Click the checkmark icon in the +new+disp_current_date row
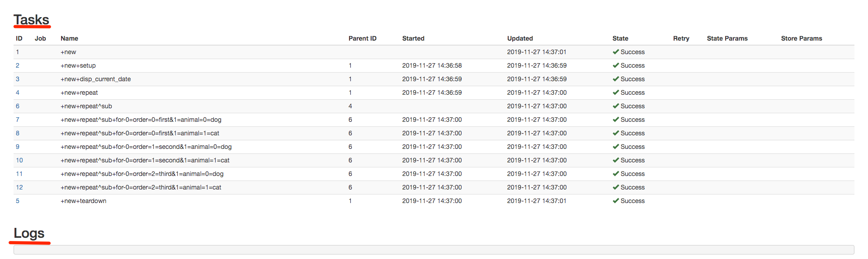The image size is (868, 259). click(616, 79)
